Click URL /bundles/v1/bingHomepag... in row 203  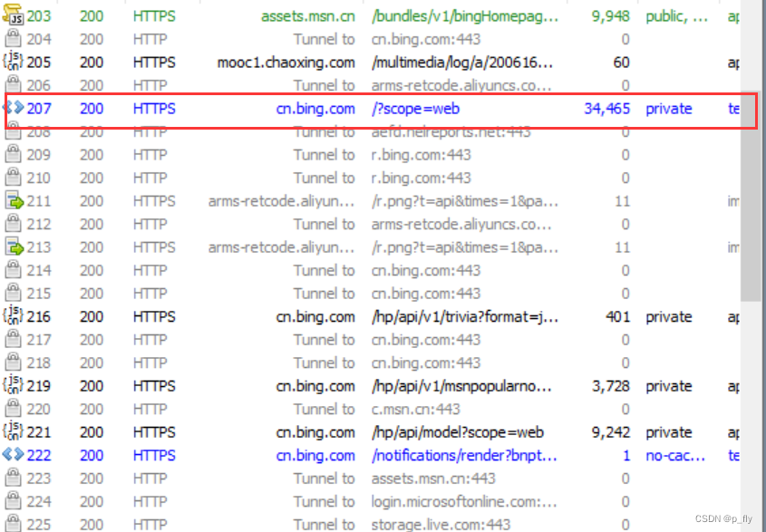coord(464,16)
